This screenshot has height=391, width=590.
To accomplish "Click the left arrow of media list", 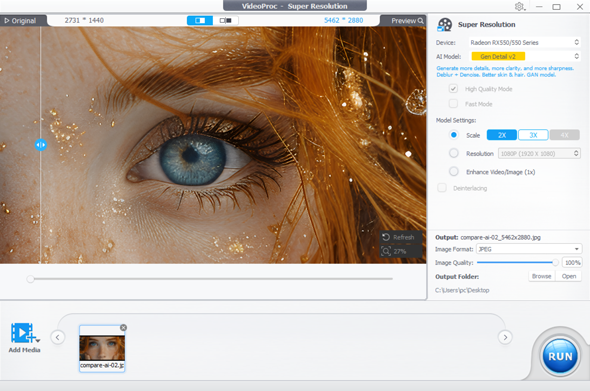I will pos(58,337).
